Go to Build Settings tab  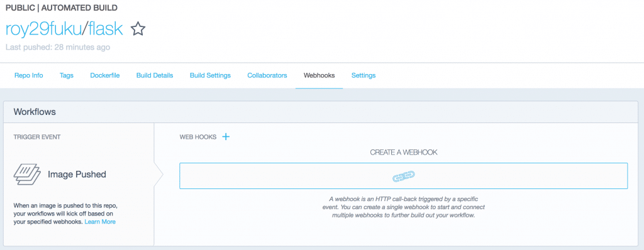pyautogui.click(x=210, y=75)
